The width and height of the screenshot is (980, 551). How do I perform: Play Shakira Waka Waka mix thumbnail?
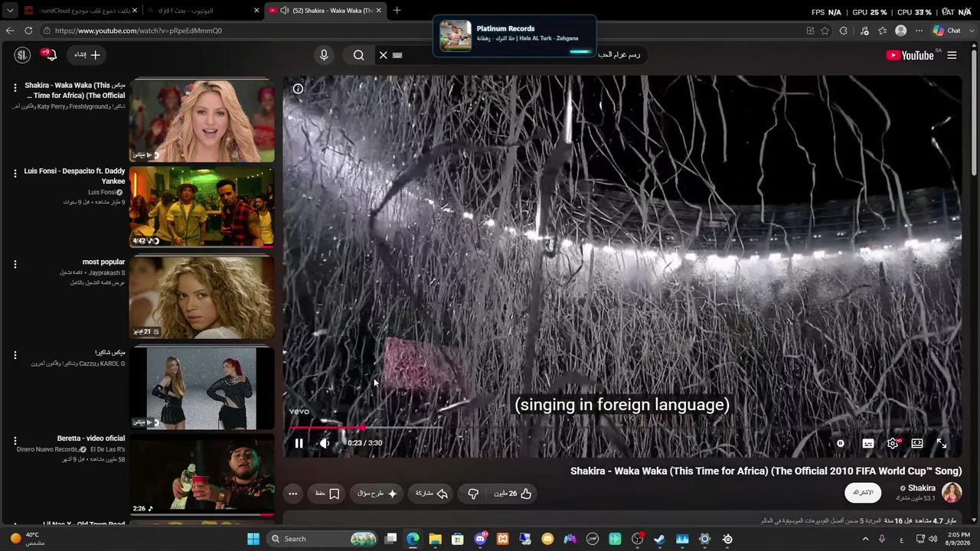[x=201, y=121]
